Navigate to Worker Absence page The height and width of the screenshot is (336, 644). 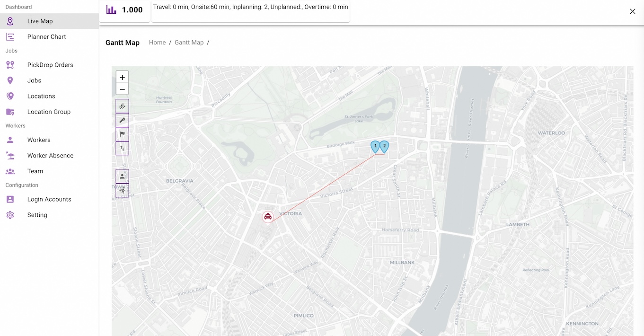[50, 156]
